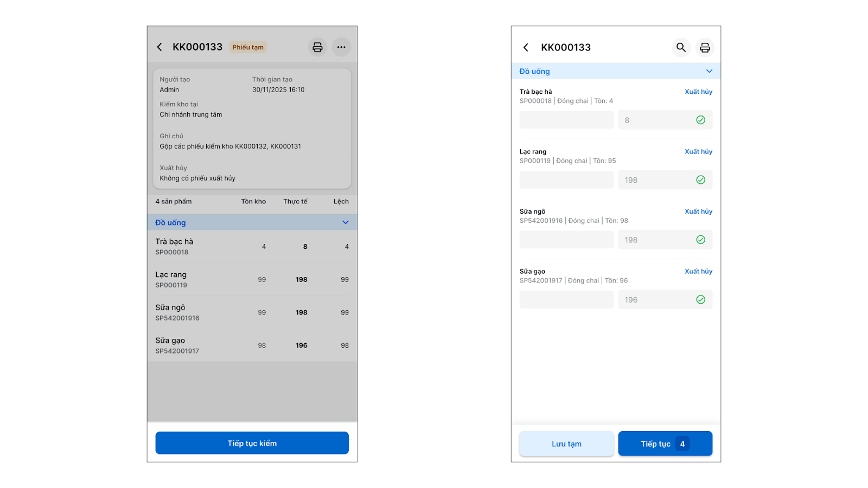Collapse Đồ uống group on left screen
Screen dimensions: 868x488
click(346, 222)
